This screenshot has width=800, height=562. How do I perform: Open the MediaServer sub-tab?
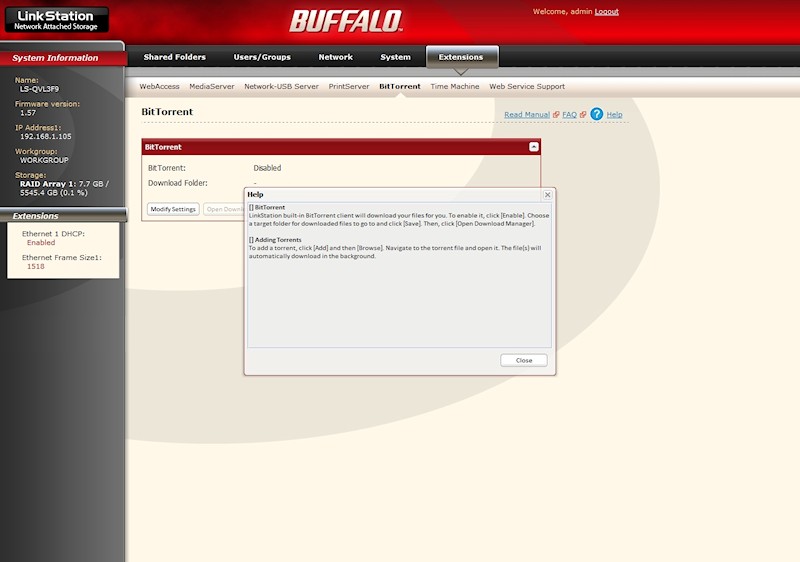coord(212,87)
